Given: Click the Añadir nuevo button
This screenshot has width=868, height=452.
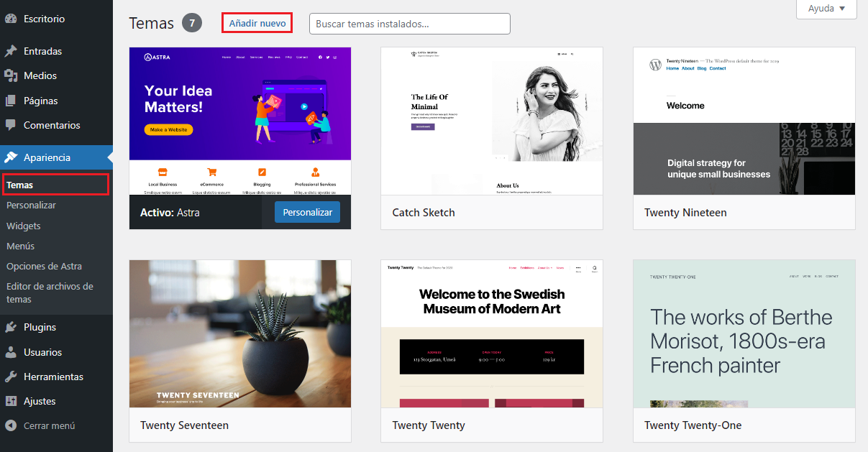Looking at the screenshot, I should click(257, 22).
